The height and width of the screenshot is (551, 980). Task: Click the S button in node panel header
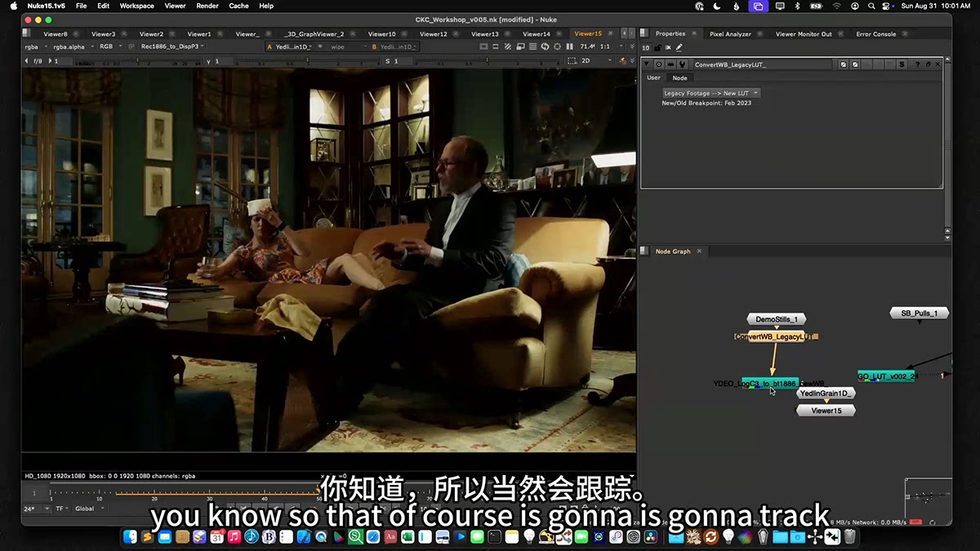(902, 64)
